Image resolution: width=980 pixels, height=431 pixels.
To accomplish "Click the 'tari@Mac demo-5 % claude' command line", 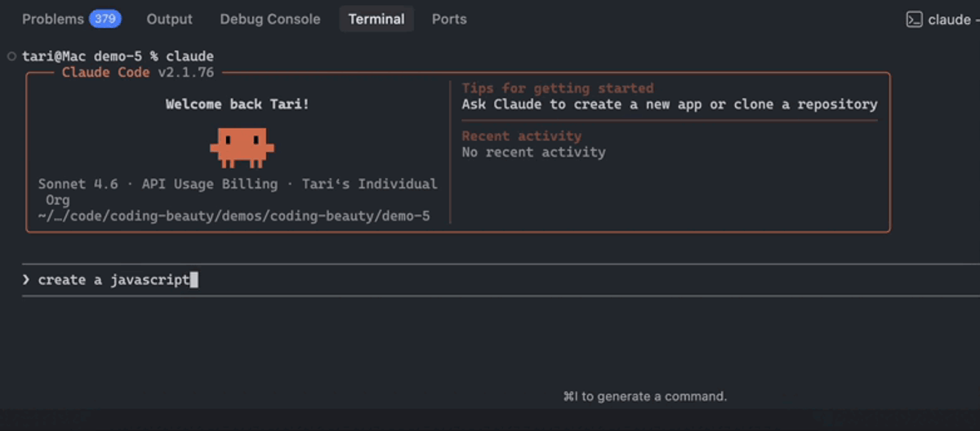I will tap(118, 56).
